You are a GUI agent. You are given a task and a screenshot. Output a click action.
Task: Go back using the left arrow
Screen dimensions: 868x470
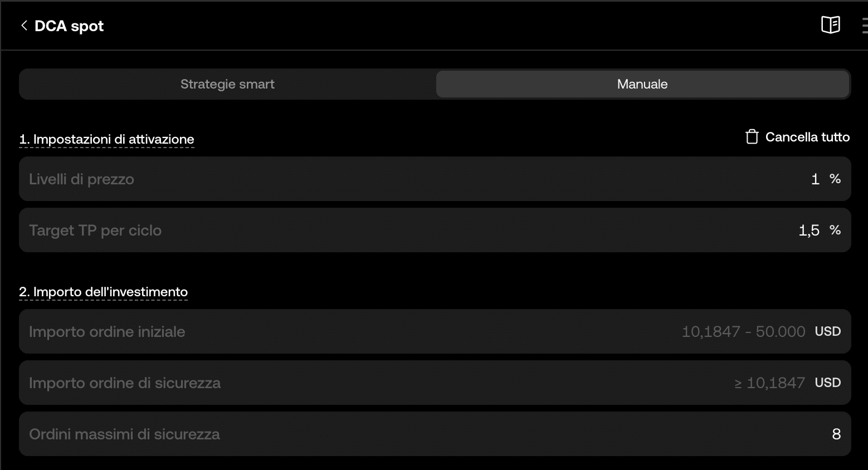coord(24,26)
